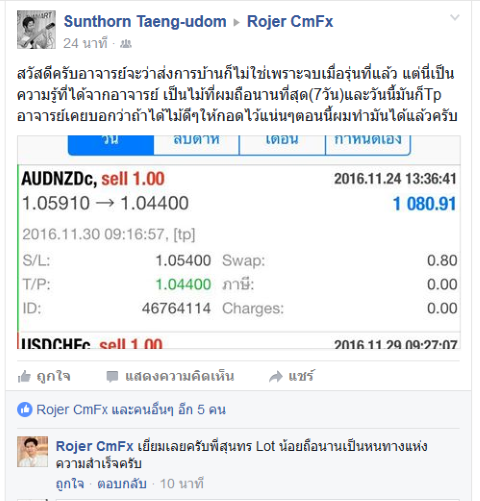View who liked: Rojer CmFx และคนอื่นๆ
The width and height of the screenshot is (480, 501).
[131, 410]
